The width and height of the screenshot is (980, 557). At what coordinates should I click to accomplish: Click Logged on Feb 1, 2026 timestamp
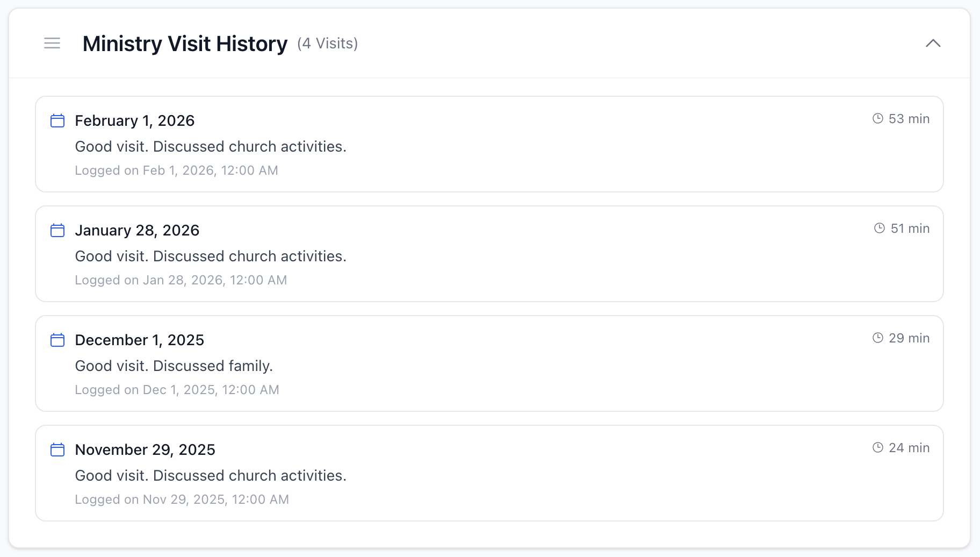tap(177, 170)
